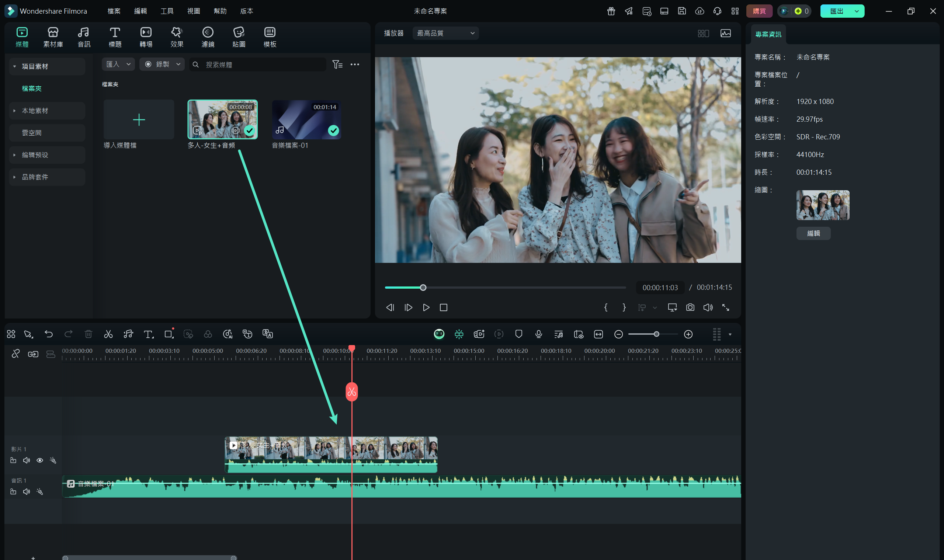
Task: Mute the 影片 1 track speaker
Action: (x=27, y=460)
